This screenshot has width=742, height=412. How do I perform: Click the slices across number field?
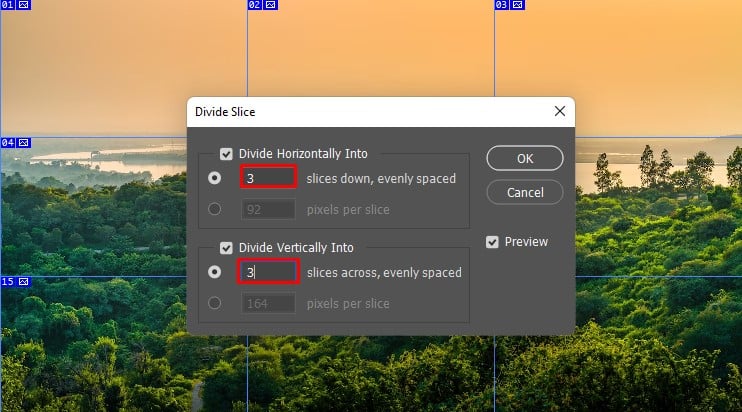coord(268,272)
